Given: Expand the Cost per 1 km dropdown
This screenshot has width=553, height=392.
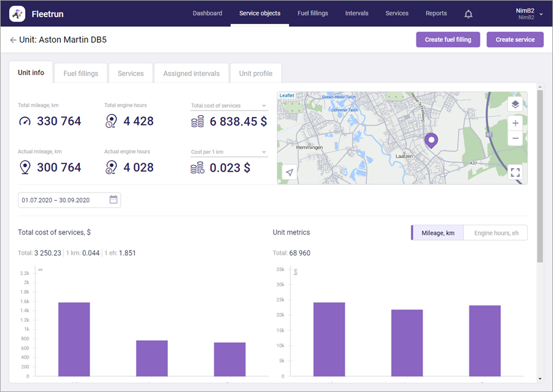Looking at the screenshot, I should click(264, 152).
